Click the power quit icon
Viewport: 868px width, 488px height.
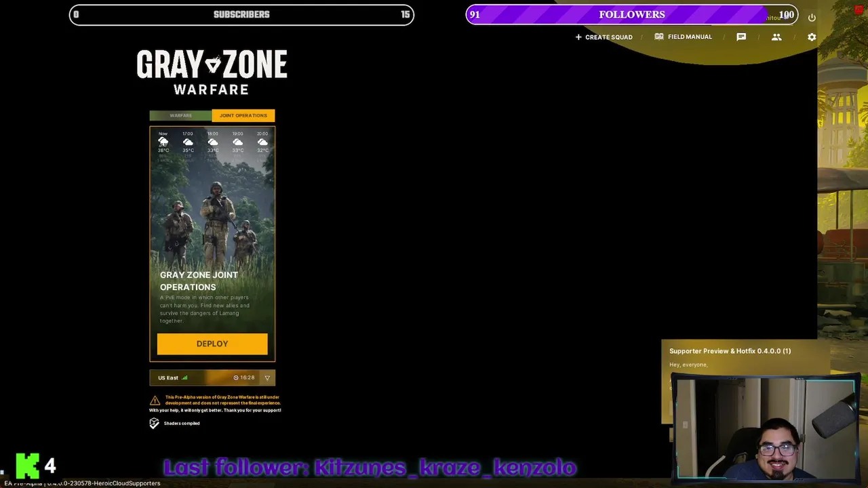(812, 18)
